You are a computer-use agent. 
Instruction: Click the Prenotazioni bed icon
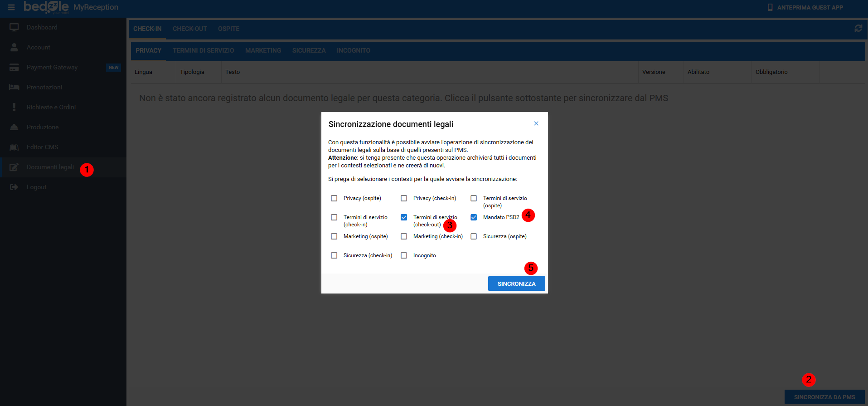[14, 87]
